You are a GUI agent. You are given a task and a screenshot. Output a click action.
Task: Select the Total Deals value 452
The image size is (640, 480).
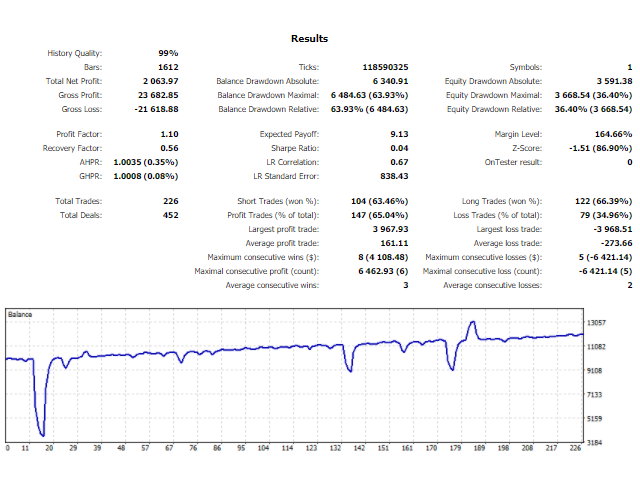(x=169, y=216)
